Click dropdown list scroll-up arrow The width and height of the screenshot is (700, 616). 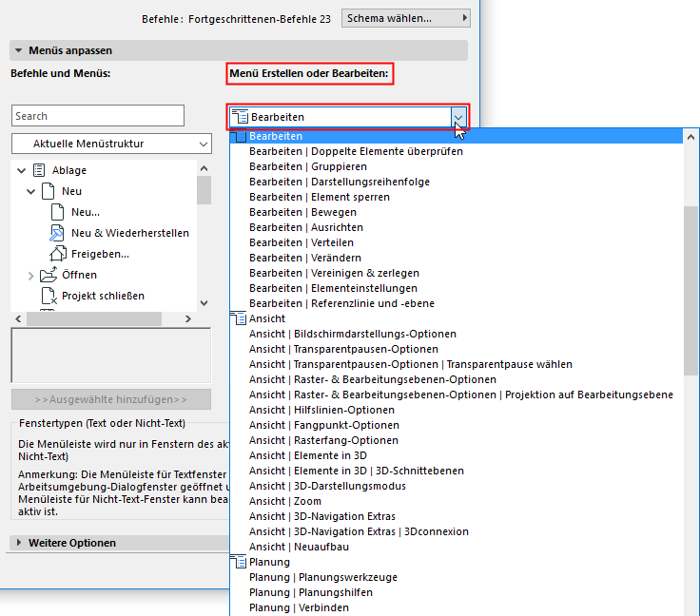click(690, 137)
